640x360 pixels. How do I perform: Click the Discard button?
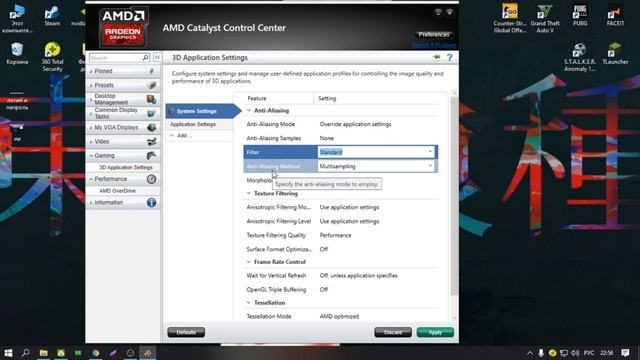point(393,332)
